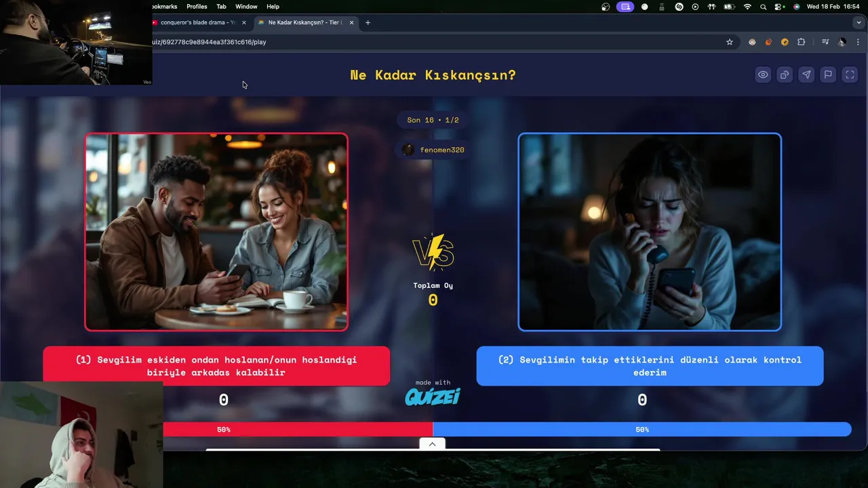868x488 pixels.
Task: Enter fullscreen with the corners icon
Action: tap(850, 75)
